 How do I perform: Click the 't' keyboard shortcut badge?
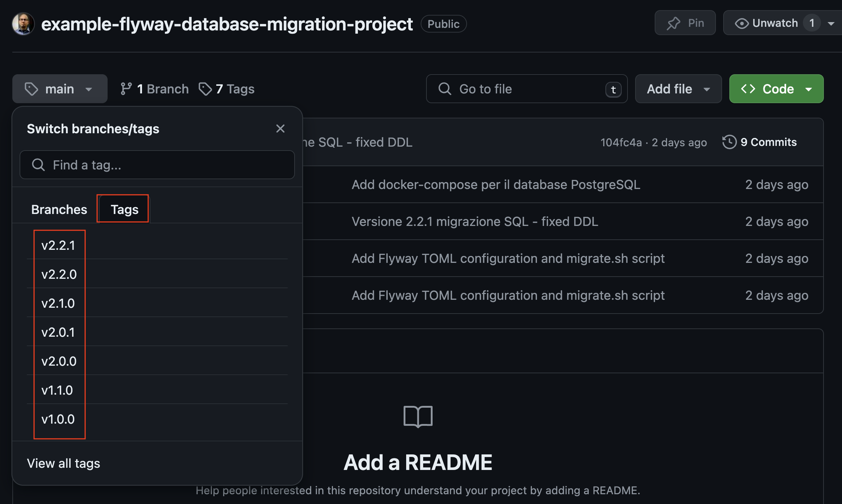point(613,89)
